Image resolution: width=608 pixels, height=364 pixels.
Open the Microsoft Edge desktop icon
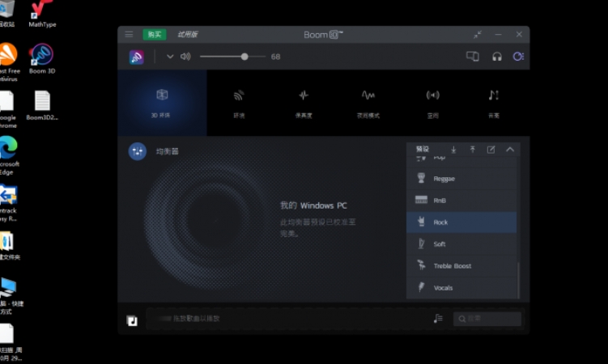tap(9, 155)
